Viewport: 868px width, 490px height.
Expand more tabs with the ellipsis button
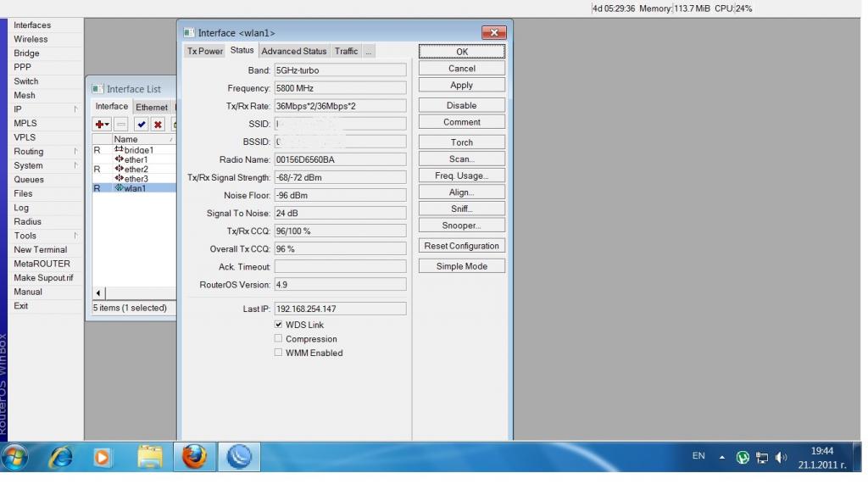[x=369, y=52]
